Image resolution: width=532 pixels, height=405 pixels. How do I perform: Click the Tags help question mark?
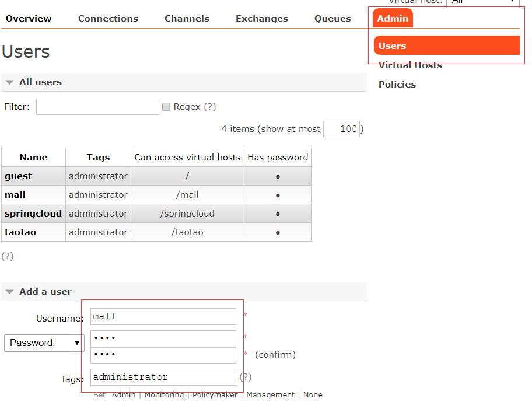[246, 377]
